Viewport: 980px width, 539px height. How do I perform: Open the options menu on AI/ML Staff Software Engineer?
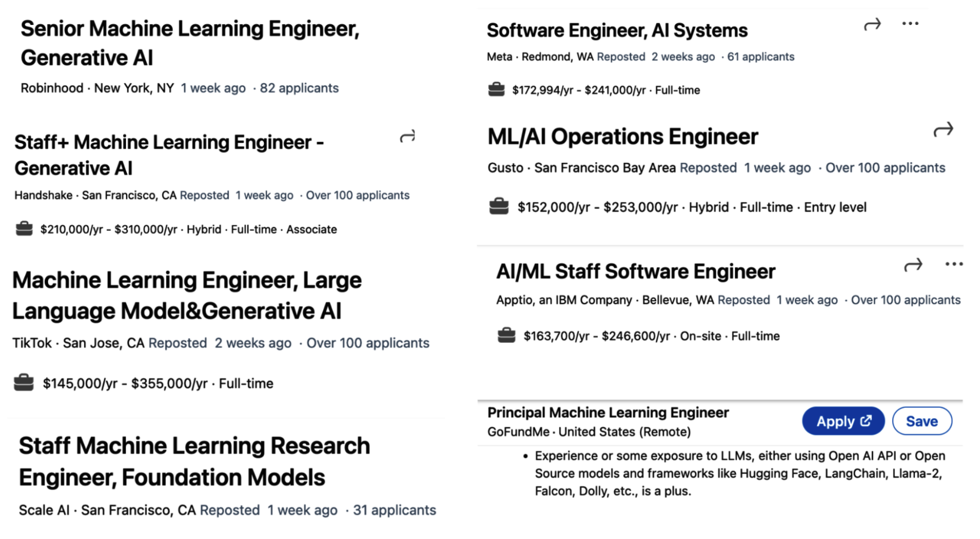coord(954,263)
